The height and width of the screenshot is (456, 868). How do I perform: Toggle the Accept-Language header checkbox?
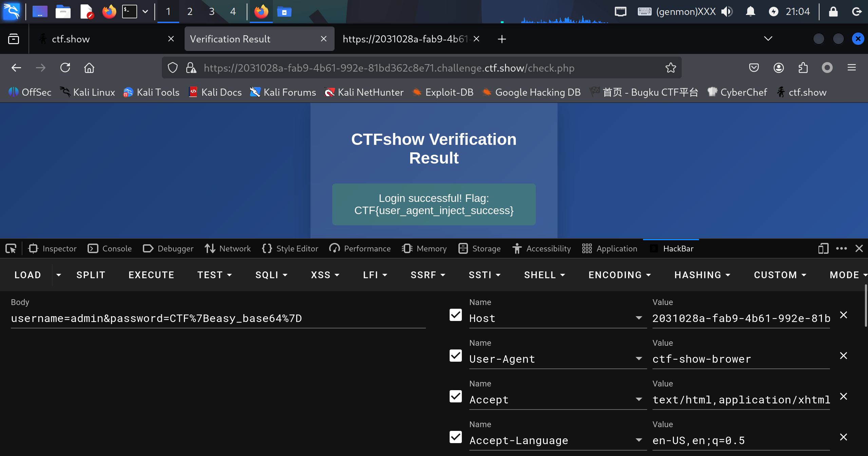[455, 437]
